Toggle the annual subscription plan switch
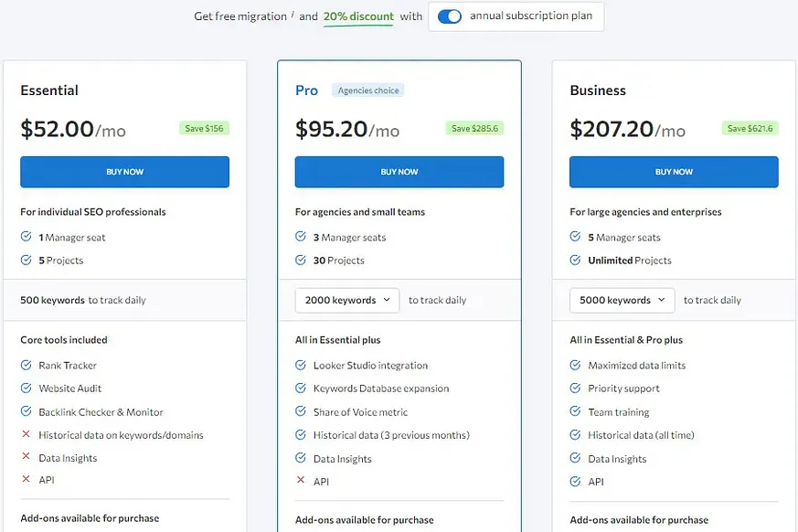798x532 pixels. [x=450, y=16]
